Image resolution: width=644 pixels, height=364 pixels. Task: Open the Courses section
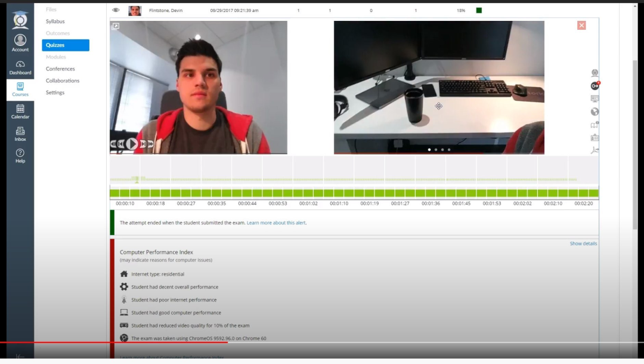(20, 89)
